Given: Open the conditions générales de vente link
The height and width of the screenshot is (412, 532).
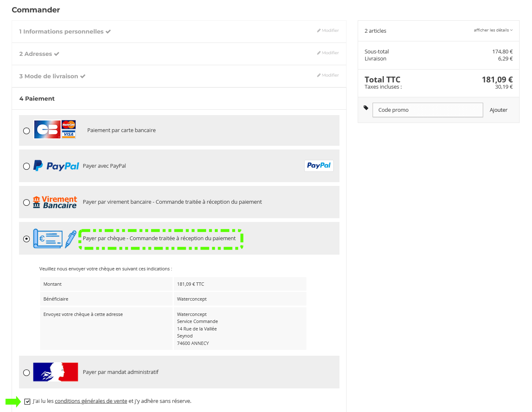Looking at the screenshot, I should [x=91, y=401].
